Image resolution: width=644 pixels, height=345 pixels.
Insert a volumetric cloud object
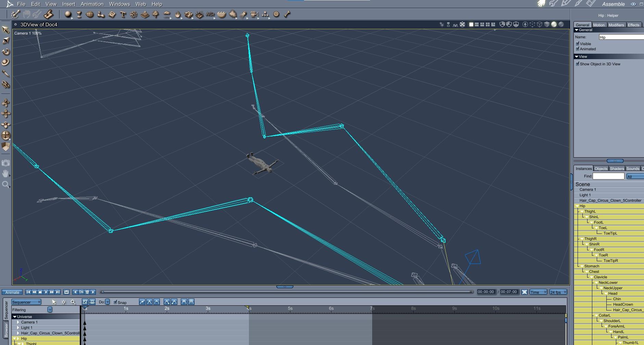[x=167, y=14]
